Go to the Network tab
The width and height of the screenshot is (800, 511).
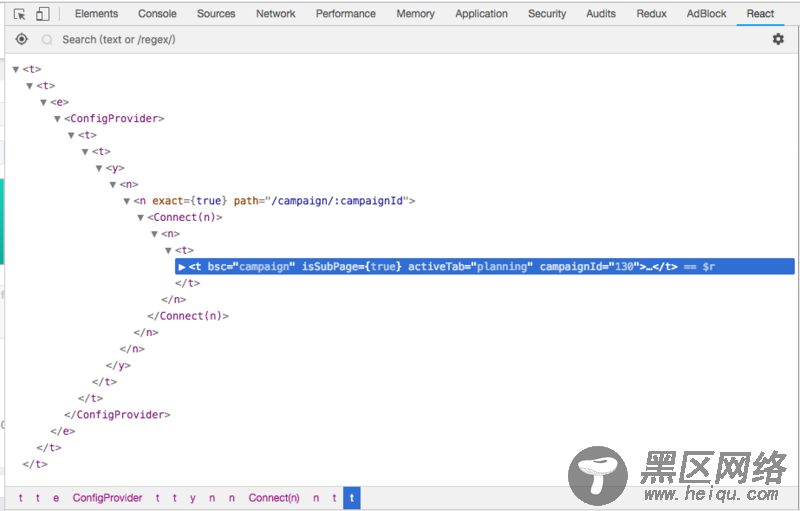tap(275, 14)
